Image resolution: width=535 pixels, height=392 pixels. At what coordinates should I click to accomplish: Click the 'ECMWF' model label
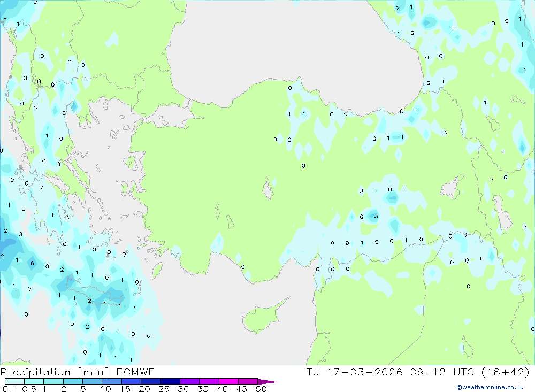click(135, 372)
